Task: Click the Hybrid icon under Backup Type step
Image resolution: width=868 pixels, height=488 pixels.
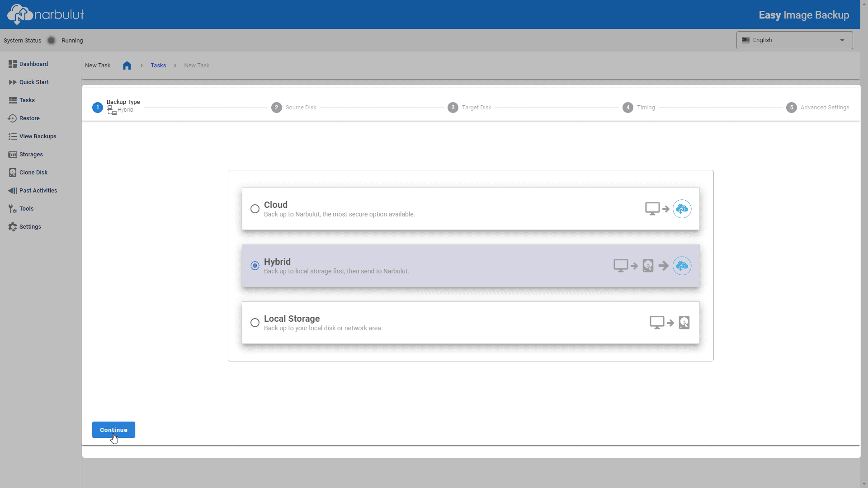Action: point(112,110)
